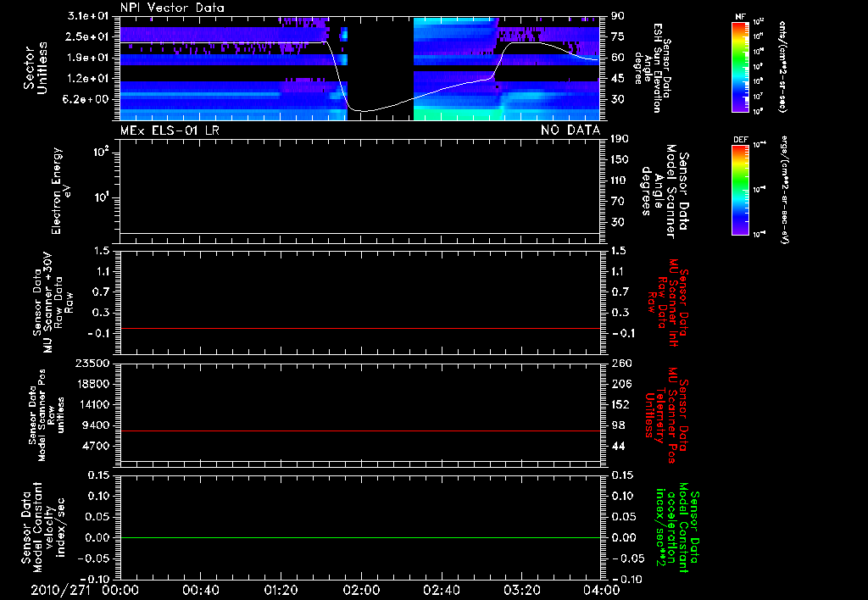868x600 pixels.
Task: Click the 04:00 time tick label
Action: point(602,590)
